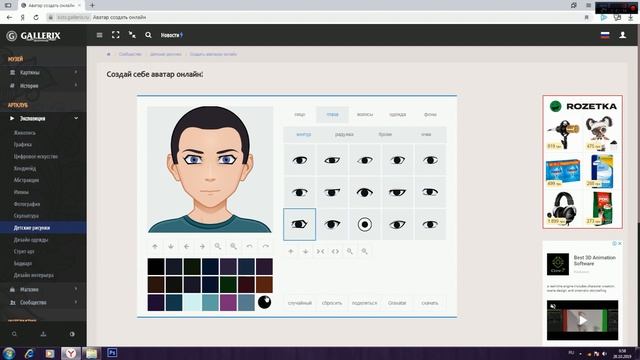This screenshot has width=640, height=360.
Task: Select the очки sub-tab
Action: [426, 134]
